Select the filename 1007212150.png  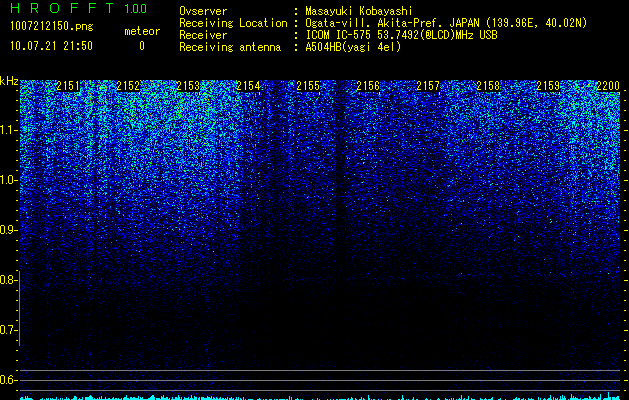tap(52, 27)
